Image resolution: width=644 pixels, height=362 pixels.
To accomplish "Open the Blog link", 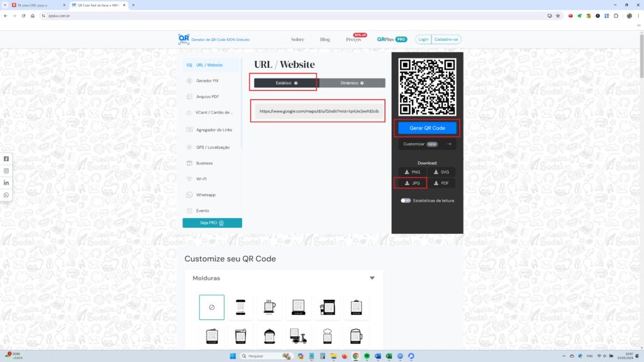I will tap(325, 40).
